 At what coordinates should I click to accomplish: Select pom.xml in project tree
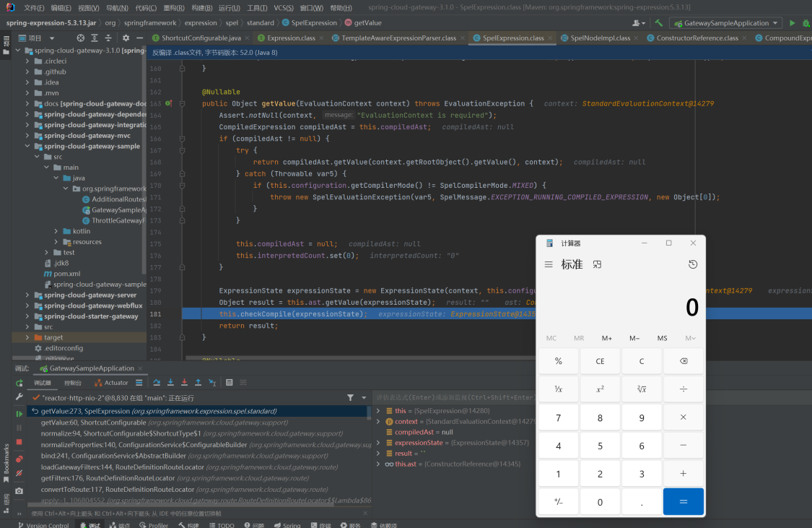click(67, 274)
